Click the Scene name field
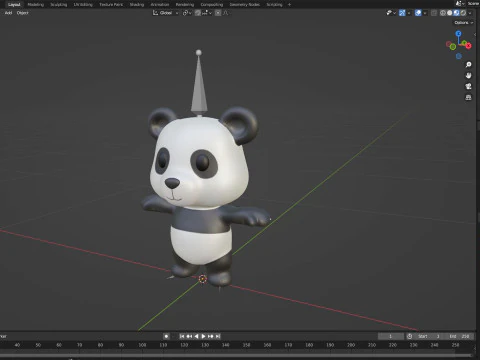 pyautogui.click(x=473, y=4)
